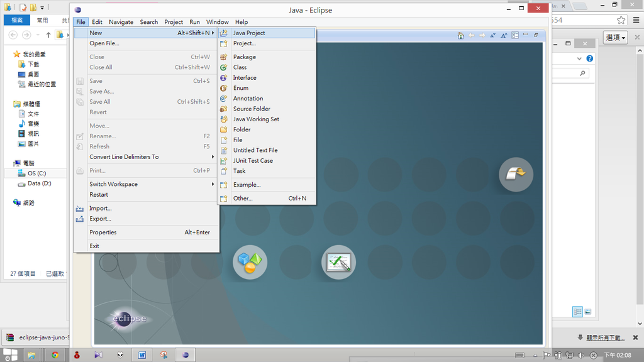Screen dimensions: 644x362
Task: Click the Magnify font size icon
Action: tap(504, 35)
